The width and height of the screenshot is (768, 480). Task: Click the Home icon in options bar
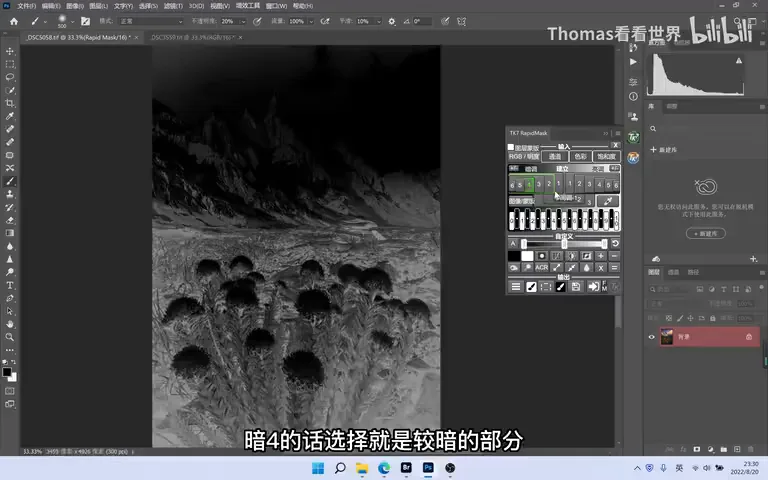[14, 22]
